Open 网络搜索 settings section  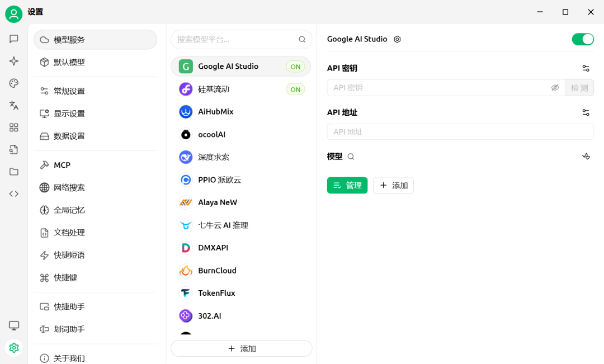[x=95, y=187]
